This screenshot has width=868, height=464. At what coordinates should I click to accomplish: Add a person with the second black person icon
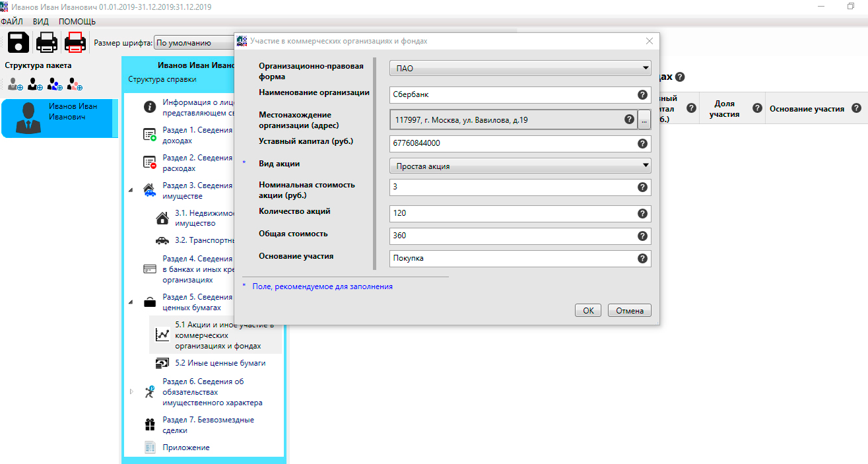pos(35,84)
